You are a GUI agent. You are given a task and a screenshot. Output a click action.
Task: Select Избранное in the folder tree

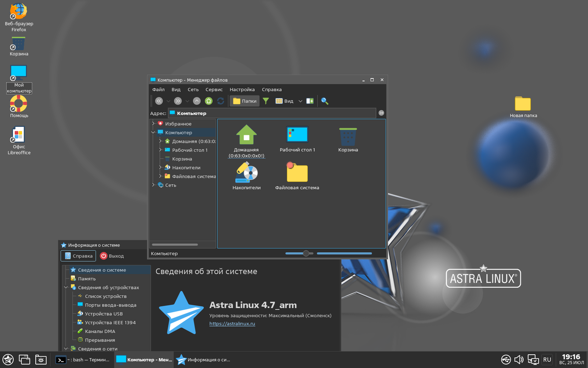[178, 123]
